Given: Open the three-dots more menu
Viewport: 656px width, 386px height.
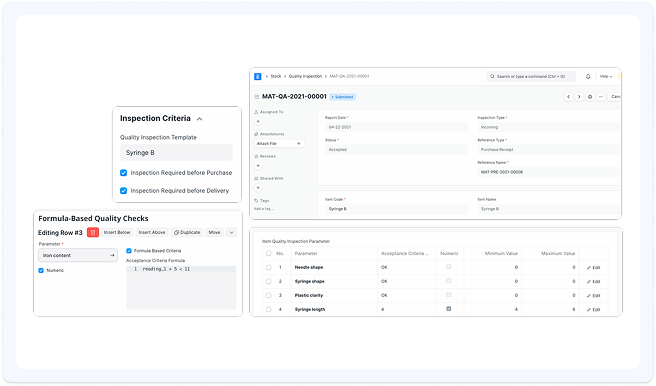Looking at the screenshot, I should [601, 97].
